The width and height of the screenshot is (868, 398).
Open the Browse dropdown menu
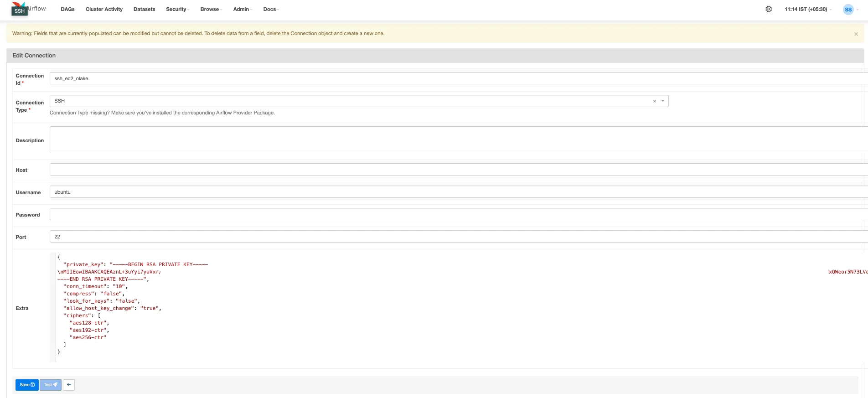coord(211,9)
